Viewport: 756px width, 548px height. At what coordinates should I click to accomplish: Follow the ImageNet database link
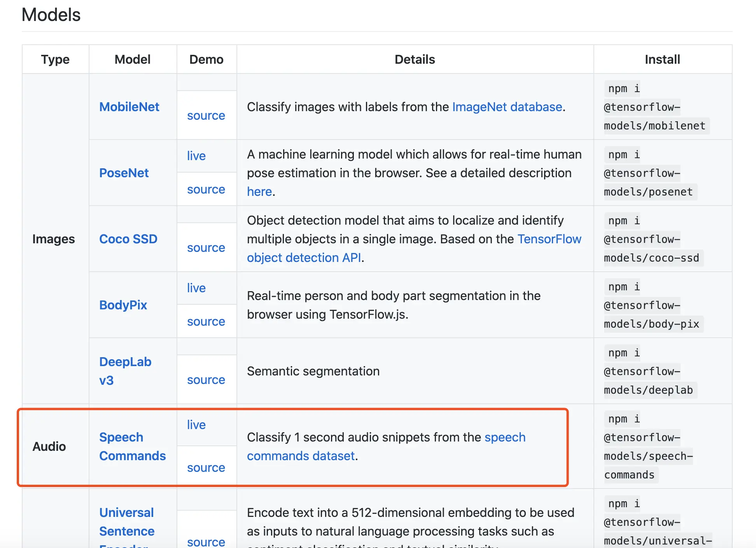click(507, 107)
